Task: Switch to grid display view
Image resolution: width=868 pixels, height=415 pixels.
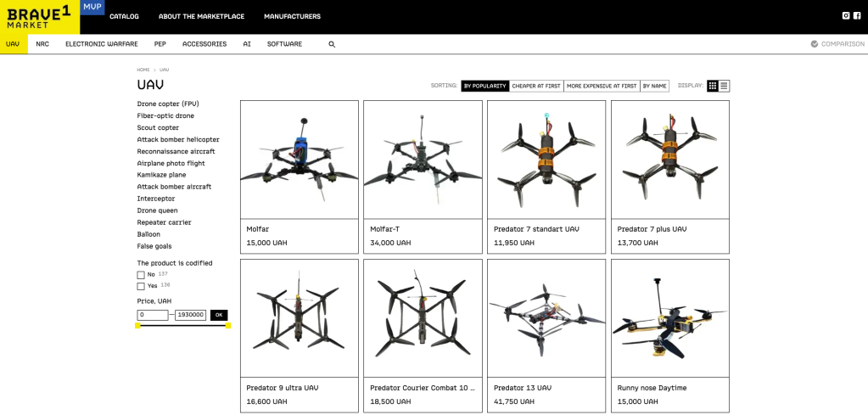Action: tap(713, 86)
